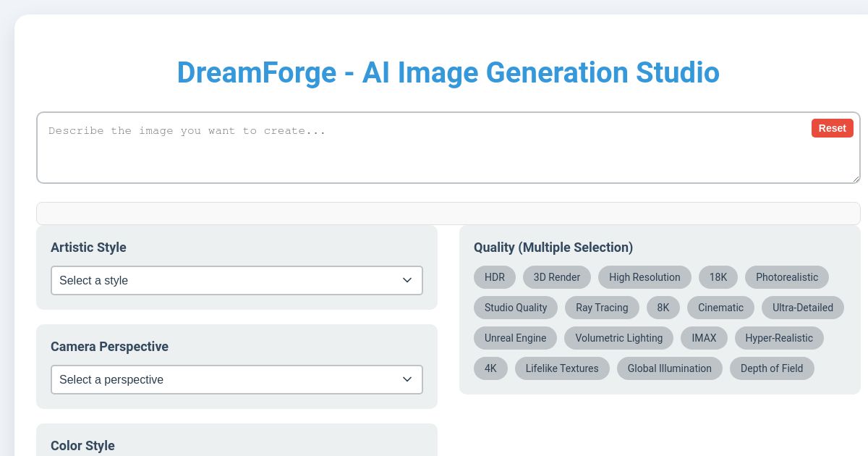Enable the Volumetric Lighting option

(618, 338)
